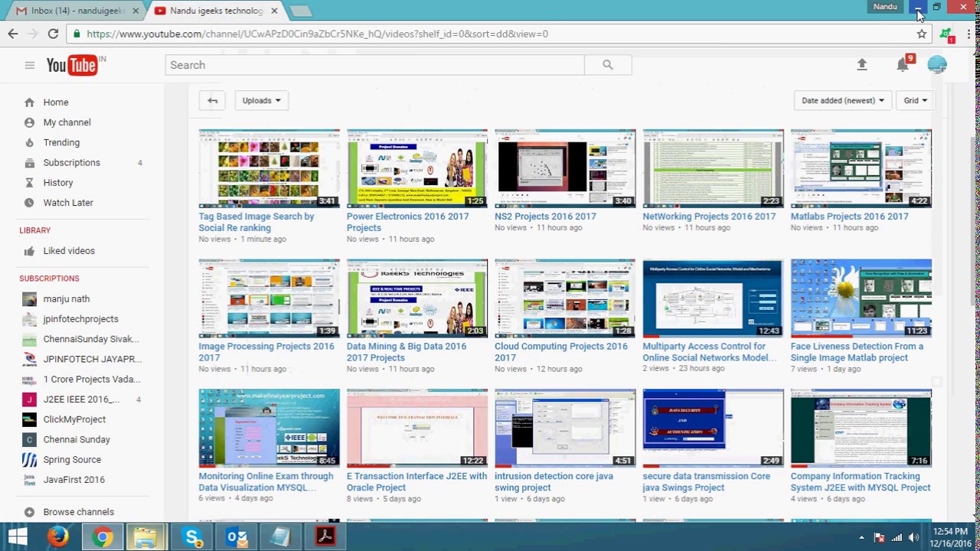Image resolution: width=980 pixels, height=551 pixels.
Task: Open the Matlabs Projects 2016 2017 video title
Action: coord(850,217)
